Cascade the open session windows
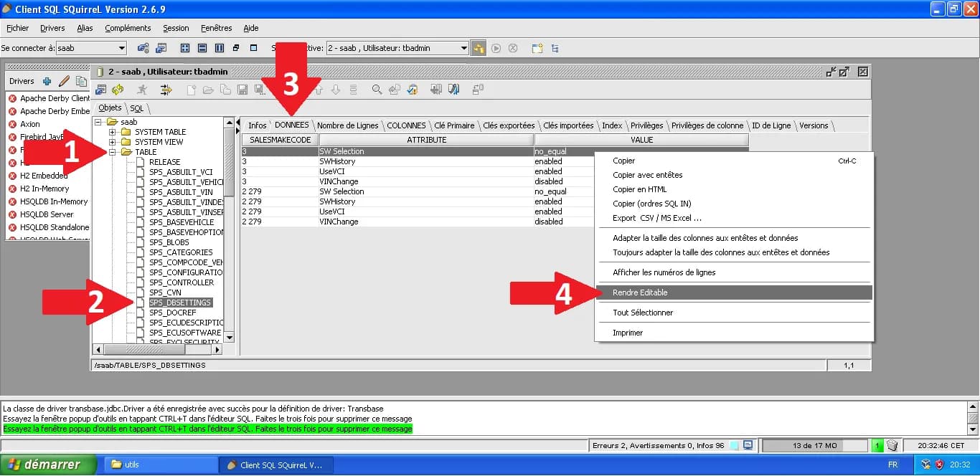This screenshot has height=476, width=980. [x=235, y=48]
